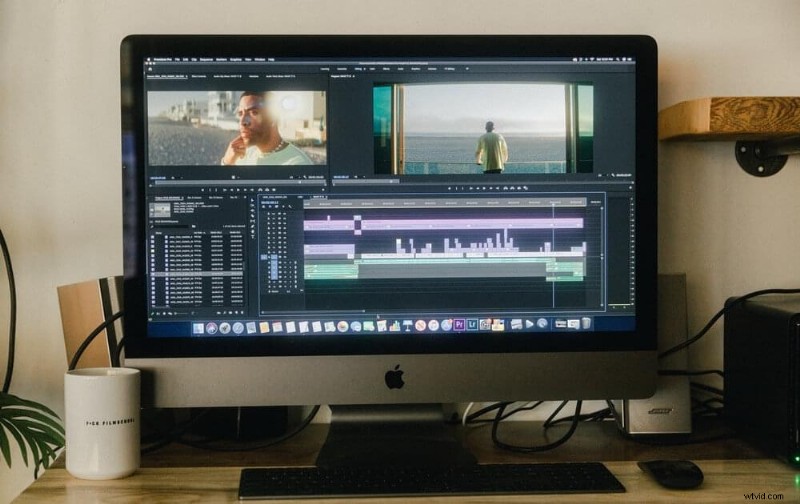Select the Hand tool in Tools panel
Viewport: 800px width, 504px height.
252,231
